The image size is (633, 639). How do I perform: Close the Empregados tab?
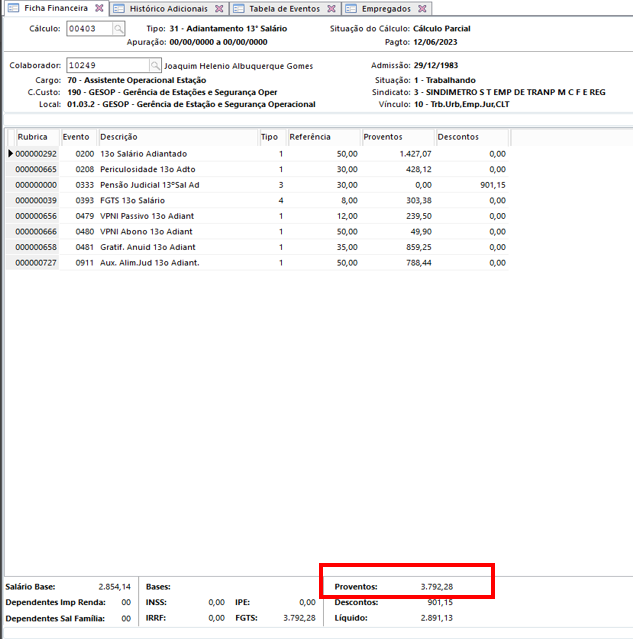tap(422, 9)
